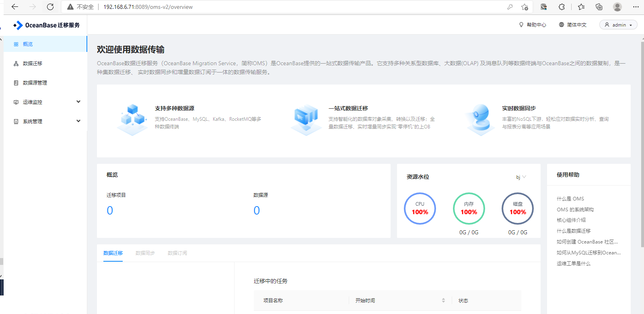Screen dimensions: 644x314
Task: Open 数据迁移 in the sidebar
Action: [45, 64]
